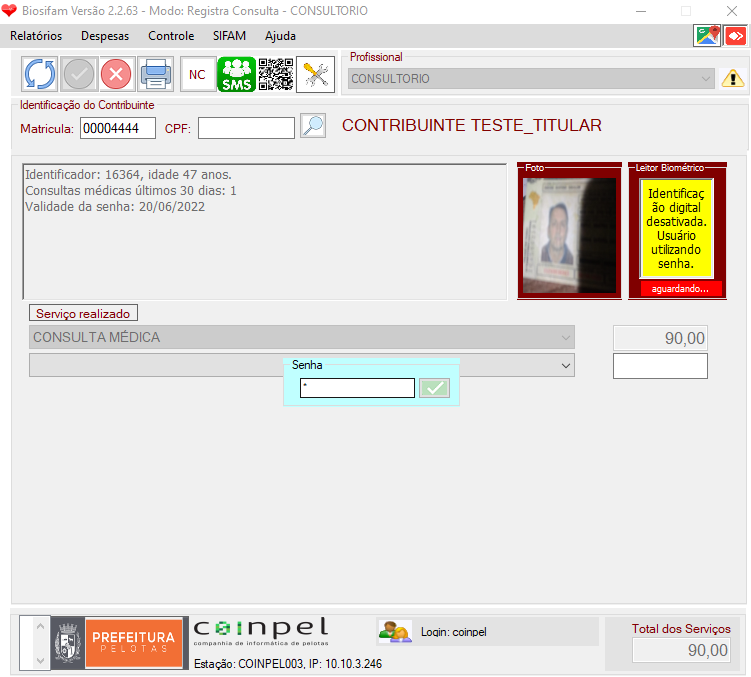The height and width of the screenshot is (677, 751).
Task: Confirm password with green checkmark button
Action: pos(434,388)
